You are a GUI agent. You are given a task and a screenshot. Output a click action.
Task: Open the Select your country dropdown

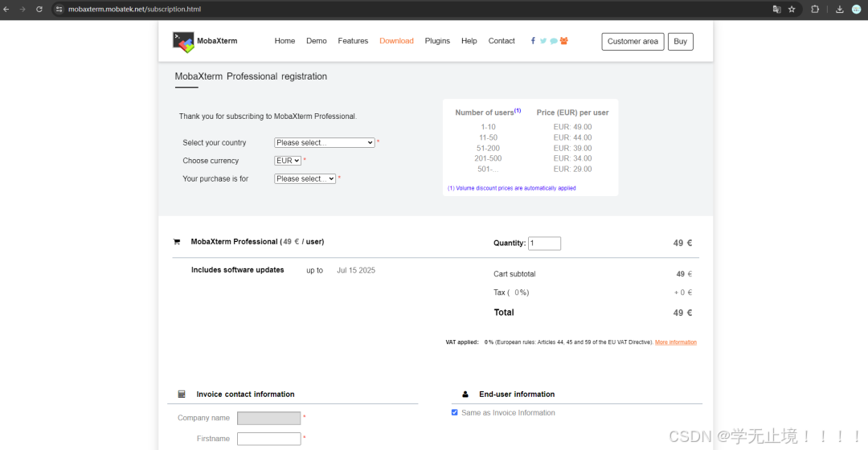(325, 143)
